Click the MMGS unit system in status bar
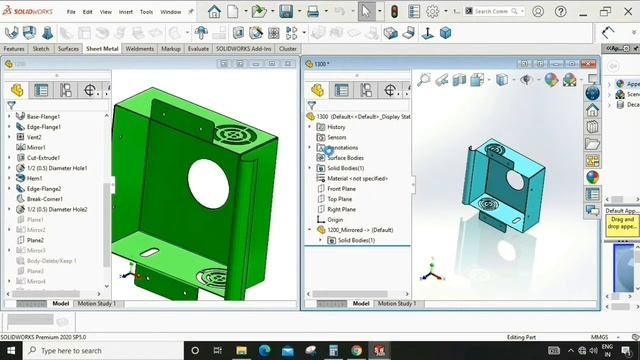Viewport: 640px width, 360px height. coord(599,337)
